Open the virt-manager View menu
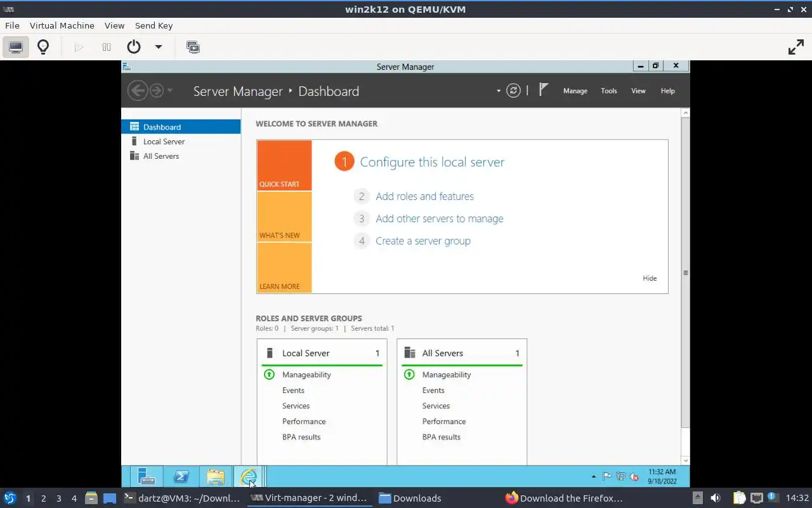812x508 pixels. coord(114,25)
